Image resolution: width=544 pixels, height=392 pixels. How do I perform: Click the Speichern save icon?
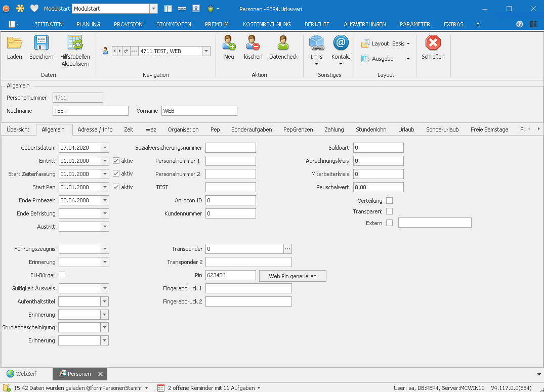pyautogui.click(x=41, y=43)
